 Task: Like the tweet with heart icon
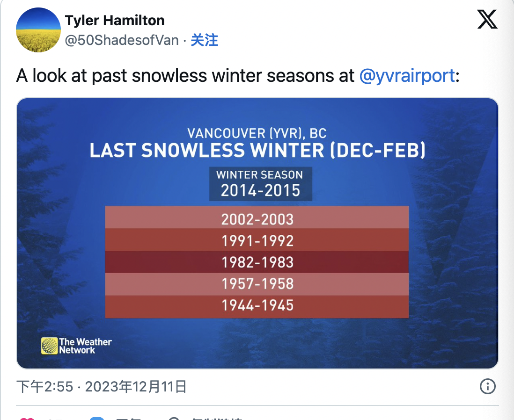[27, 418]
